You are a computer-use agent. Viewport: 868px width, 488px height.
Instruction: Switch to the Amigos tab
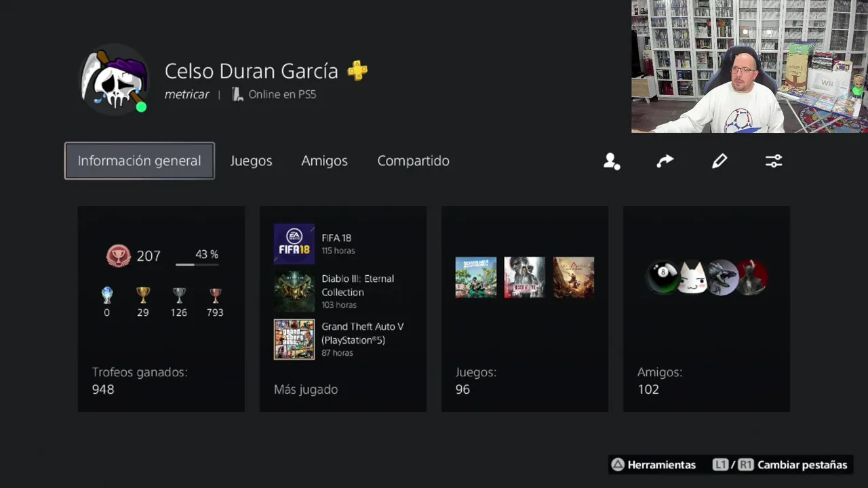(x=324, y=161)
